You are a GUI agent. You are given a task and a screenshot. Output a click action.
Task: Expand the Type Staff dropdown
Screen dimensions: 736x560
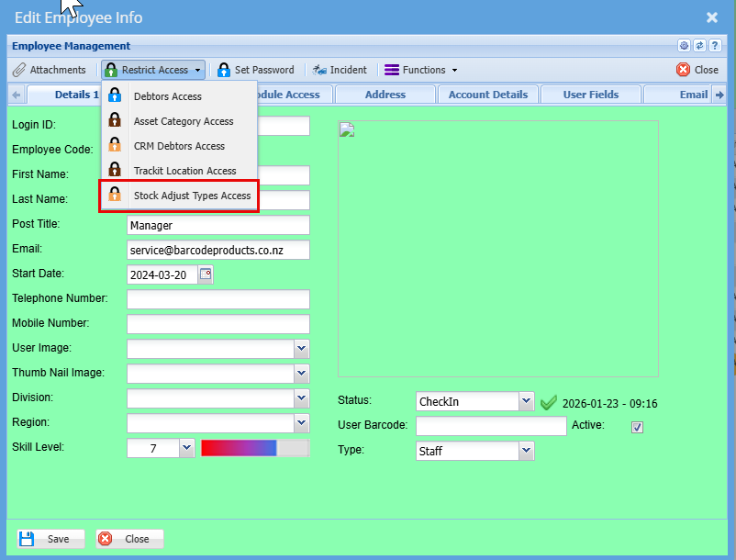pos(526,451)
